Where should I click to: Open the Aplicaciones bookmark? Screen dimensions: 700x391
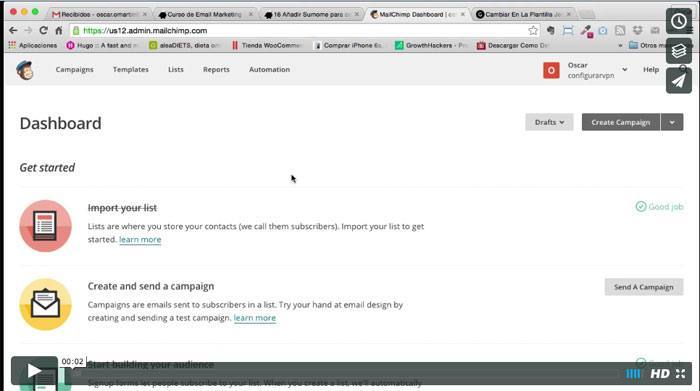33,45
